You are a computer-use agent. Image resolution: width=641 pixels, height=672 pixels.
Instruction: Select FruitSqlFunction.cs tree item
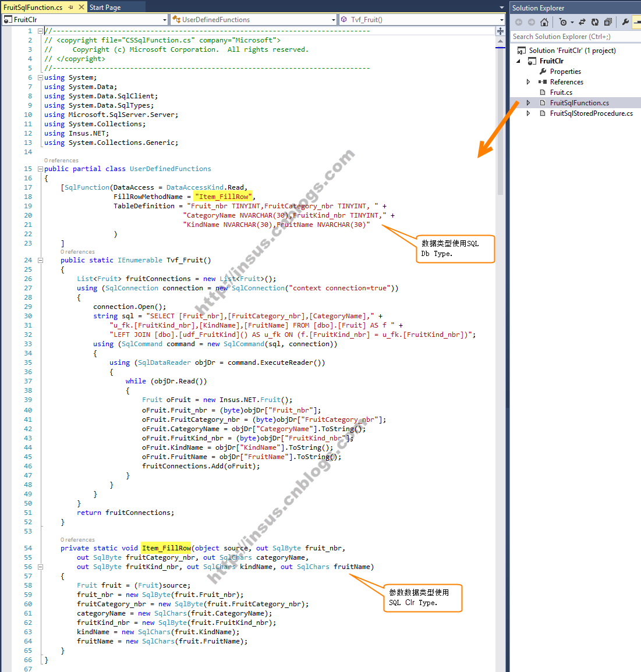579,103
